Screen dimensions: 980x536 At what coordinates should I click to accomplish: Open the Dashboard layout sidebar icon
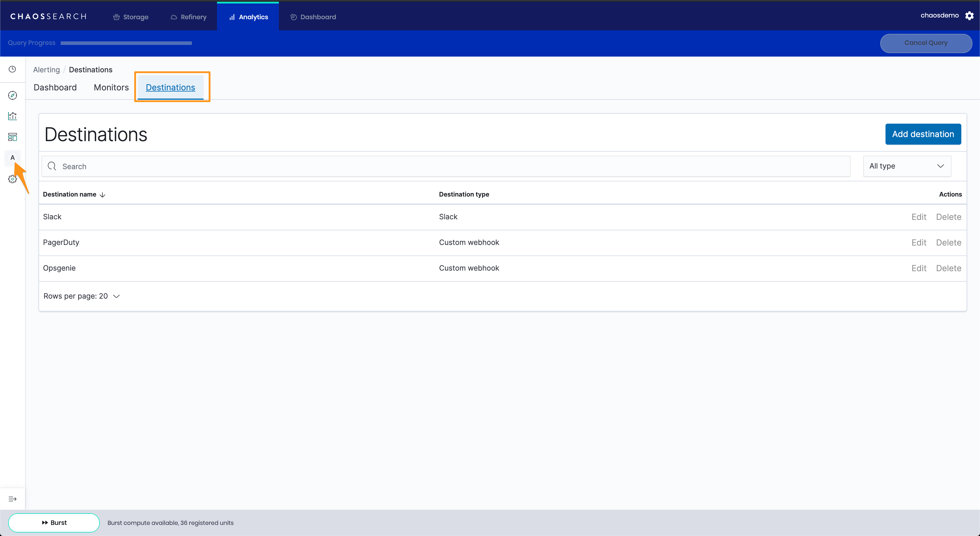coord(12,137)
